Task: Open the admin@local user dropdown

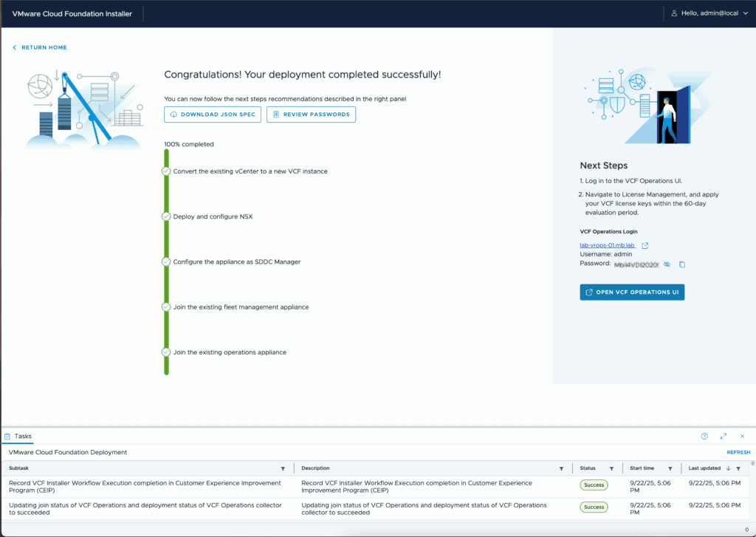Action: pos(709,13)
